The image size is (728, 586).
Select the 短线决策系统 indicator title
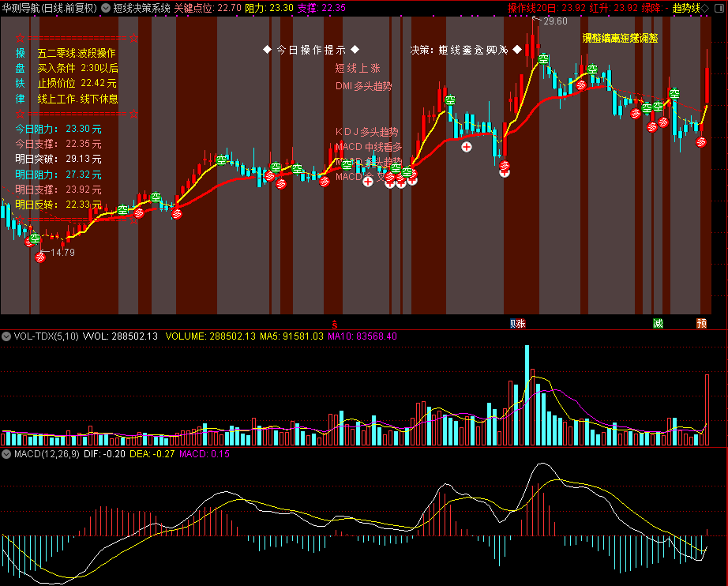point(141,8)
